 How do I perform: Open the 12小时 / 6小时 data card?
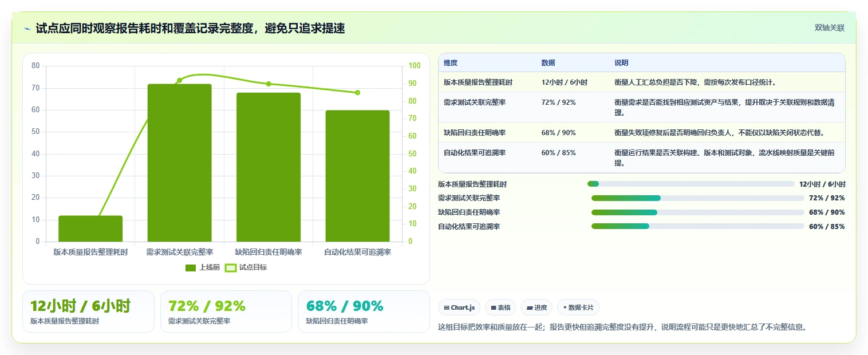click(x=88, y=311)
